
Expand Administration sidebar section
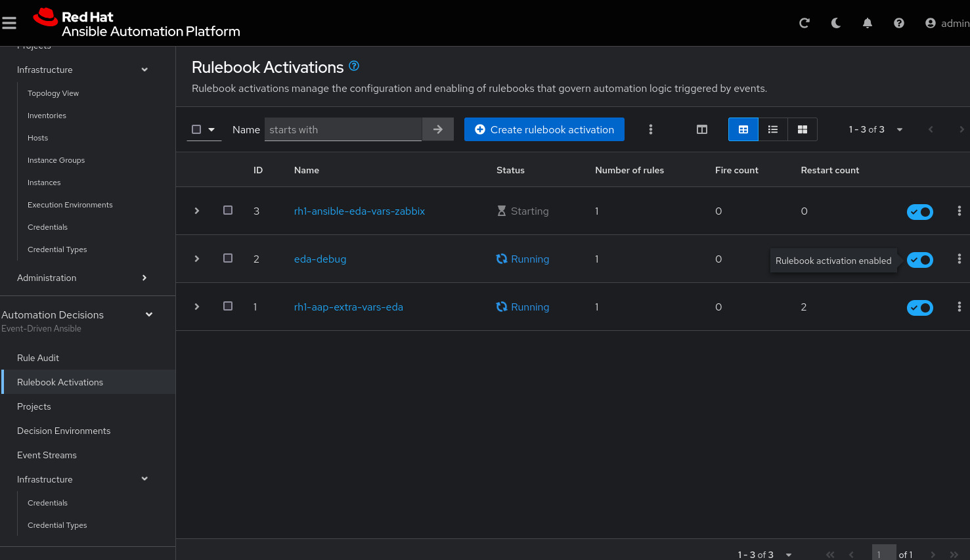[x=83, y=278]
